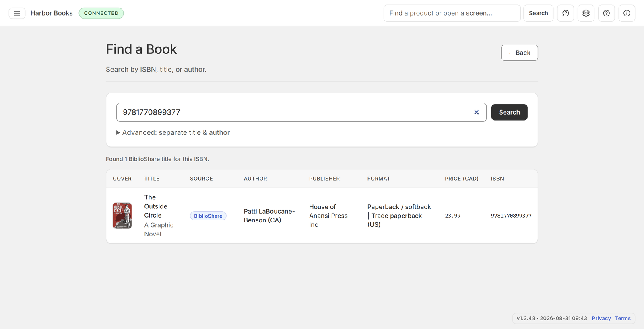Click the COVER column header
Viewport: 644px width, 329px height.
click(122, 179)
